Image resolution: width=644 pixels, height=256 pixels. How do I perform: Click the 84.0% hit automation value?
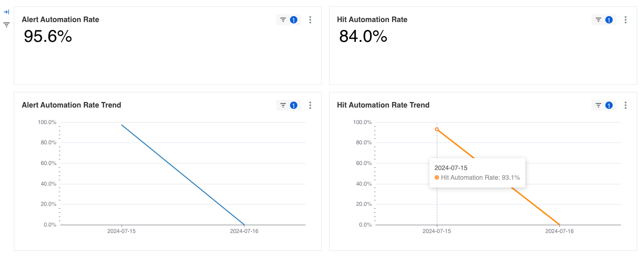point(363,36)
